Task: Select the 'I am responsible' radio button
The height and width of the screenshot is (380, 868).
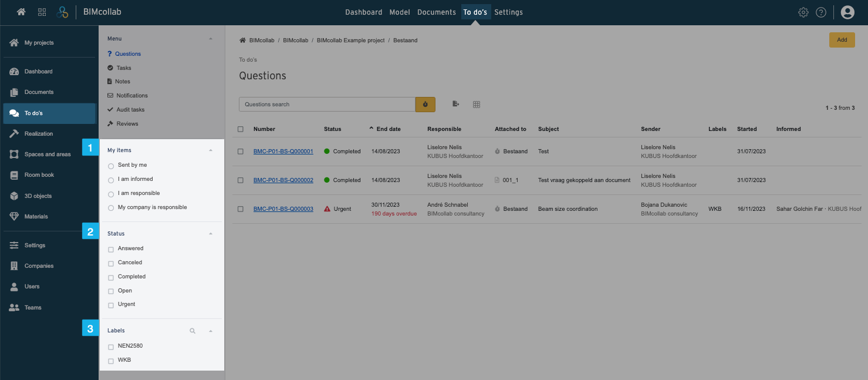Action: (x=111, y=194)
